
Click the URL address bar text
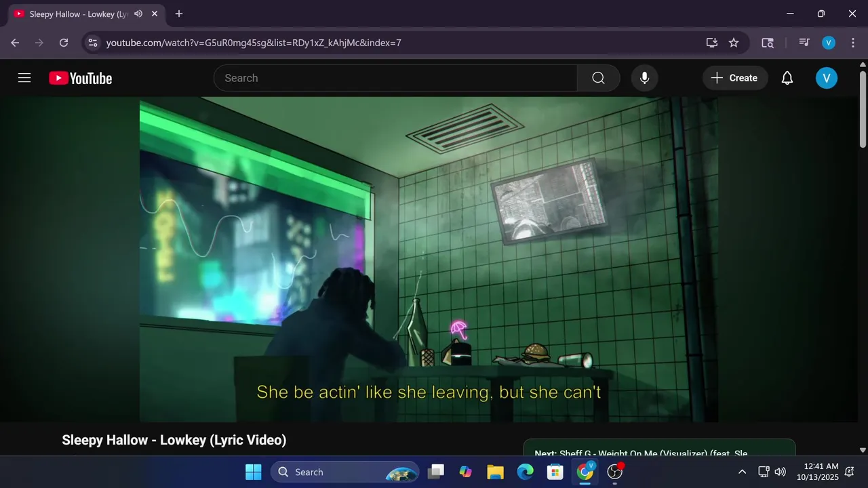coord(254,43)
